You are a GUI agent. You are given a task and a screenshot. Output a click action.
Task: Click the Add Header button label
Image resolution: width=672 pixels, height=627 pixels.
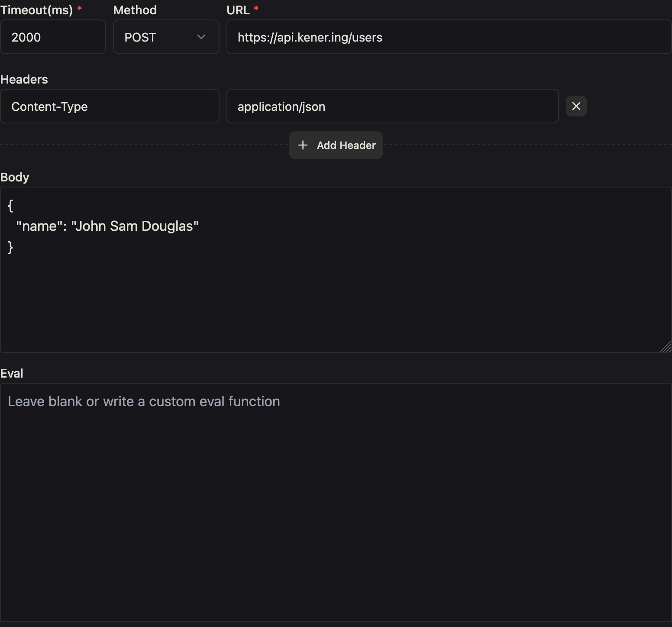click(346, 145)
